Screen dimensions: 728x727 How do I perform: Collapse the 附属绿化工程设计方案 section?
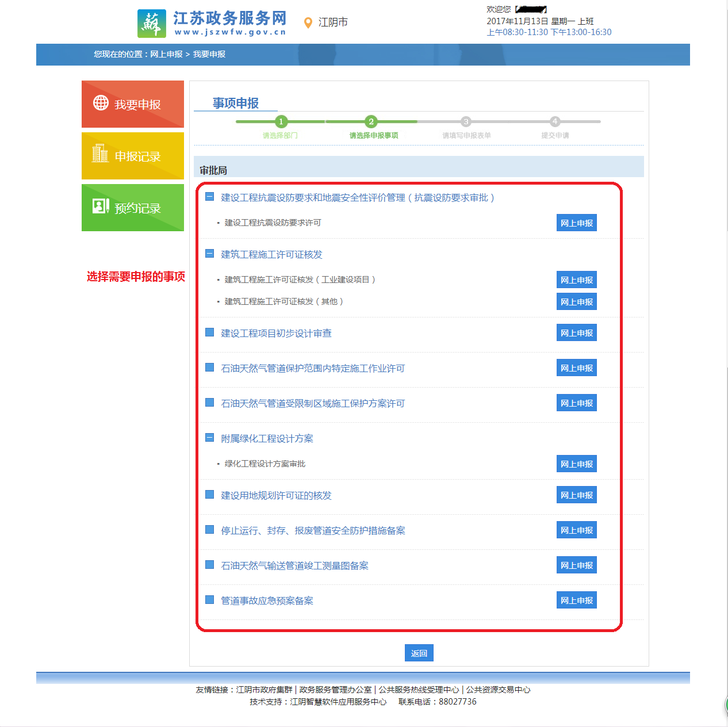tap(210, 438)
